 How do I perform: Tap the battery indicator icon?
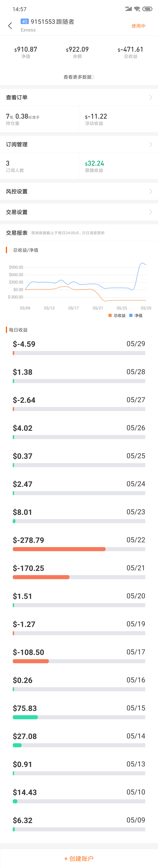tap(147, 9)
